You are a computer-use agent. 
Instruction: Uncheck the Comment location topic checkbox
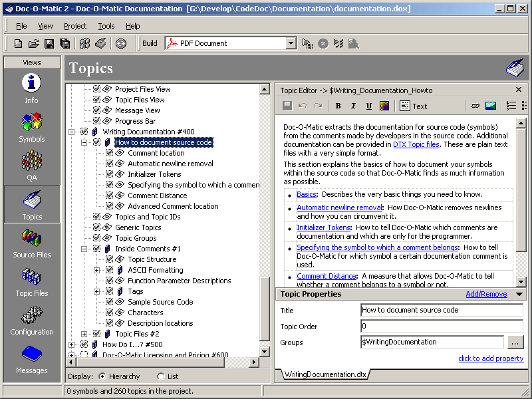pyautogui.click(x=110, y=153)
